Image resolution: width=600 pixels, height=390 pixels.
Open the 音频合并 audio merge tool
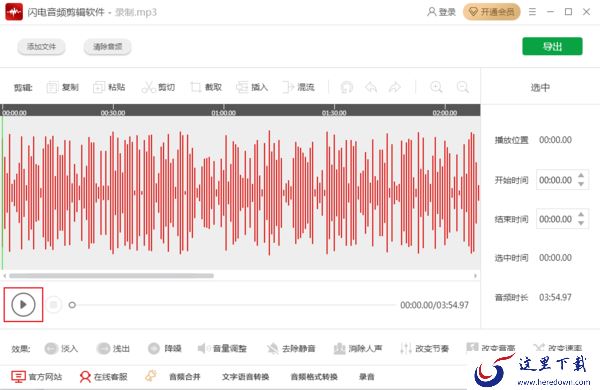(185, 377)
